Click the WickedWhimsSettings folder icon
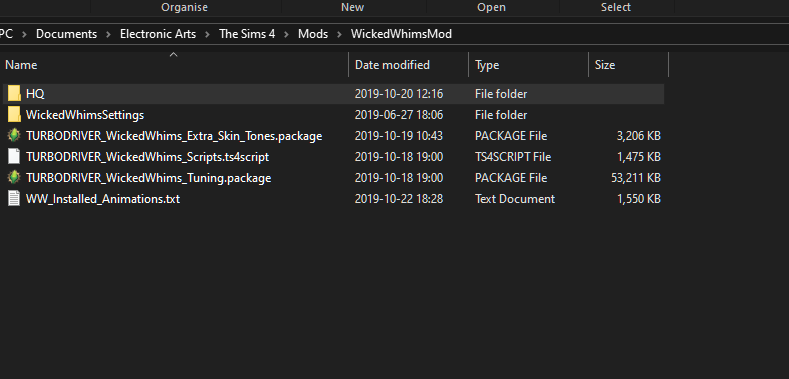 click(x=14, y=115)
